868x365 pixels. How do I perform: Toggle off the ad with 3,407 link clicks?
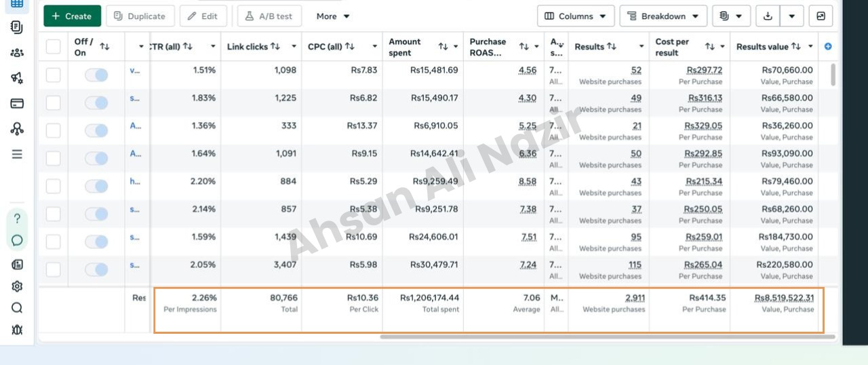click(96, 269)
